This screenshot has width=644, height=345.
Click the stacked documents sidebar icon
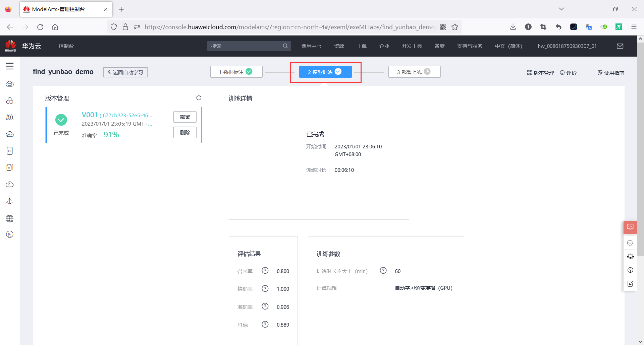[10, 167]
